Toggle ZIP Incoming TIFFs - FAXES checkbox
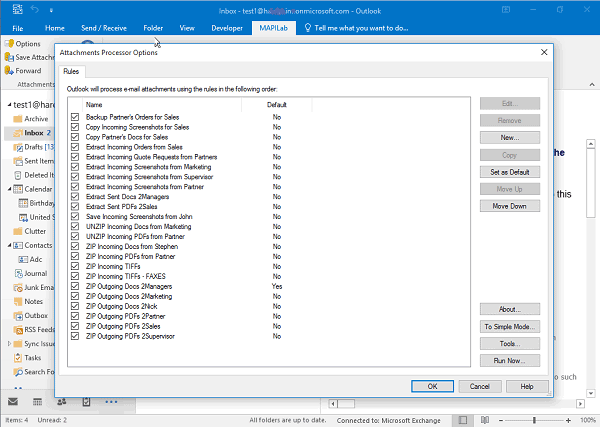The height and width of the screenshot is (427, 600). click(x=75, y=276)
